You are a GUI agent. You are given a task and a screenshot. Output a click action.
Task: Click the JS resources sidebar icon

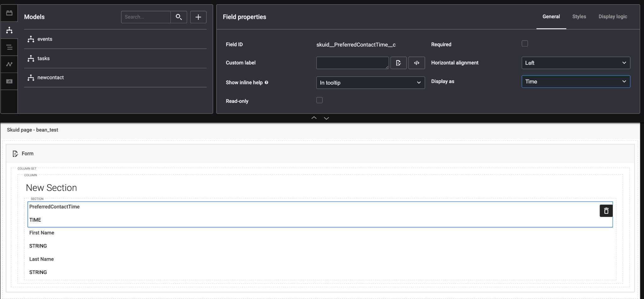pyautogui.click(x=9, y=81)
